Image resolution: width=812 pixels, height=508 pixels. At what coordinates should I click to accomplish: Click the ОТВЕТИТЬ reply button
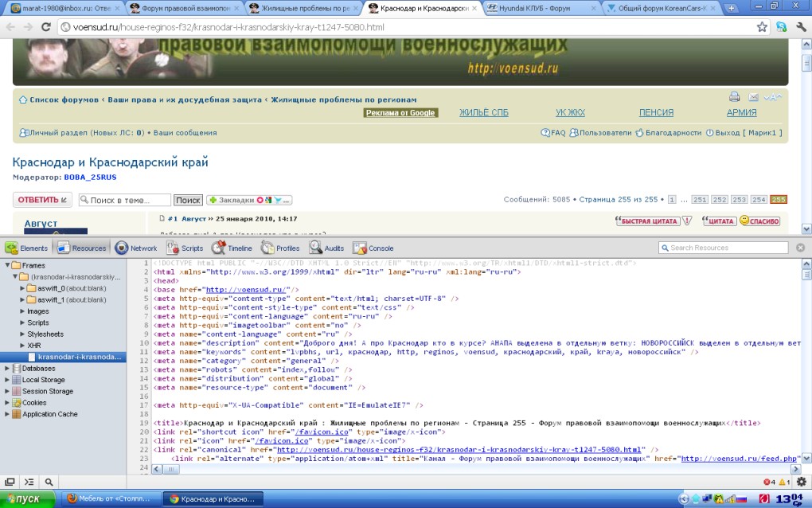pyautogui.click(x=42, y=199)
